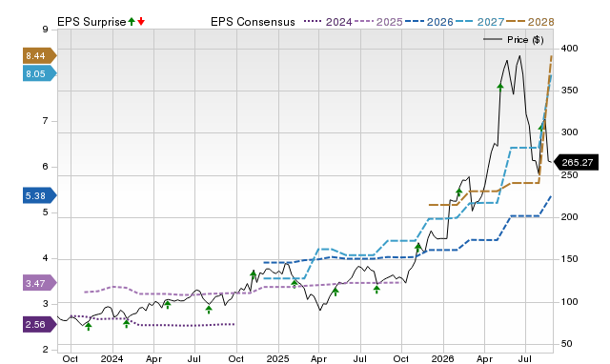
Task: Click the EPS surprise arrow for November 2024
Action: 254,275
